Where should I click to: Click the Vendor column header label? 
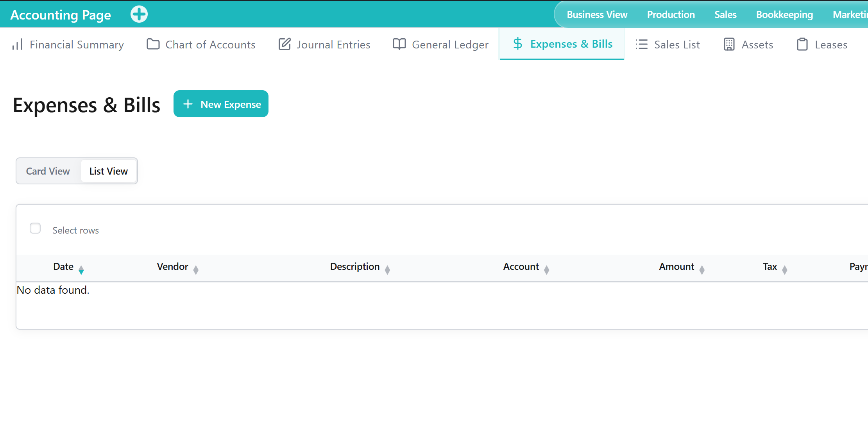click(x=172, y=266)
